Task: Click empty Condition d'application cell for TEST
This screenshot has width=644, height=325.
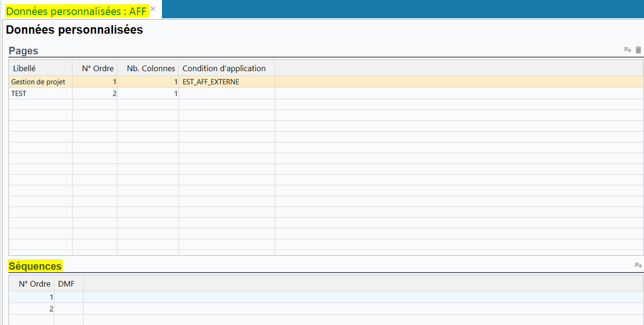Action: pyautogui.click(x=227, y=94)
